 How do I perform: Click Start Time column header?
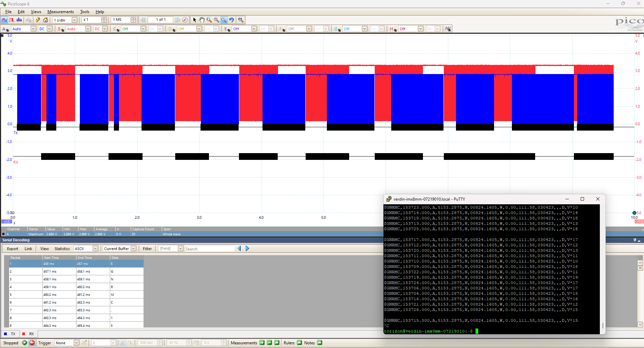click(x=59, y=257)
